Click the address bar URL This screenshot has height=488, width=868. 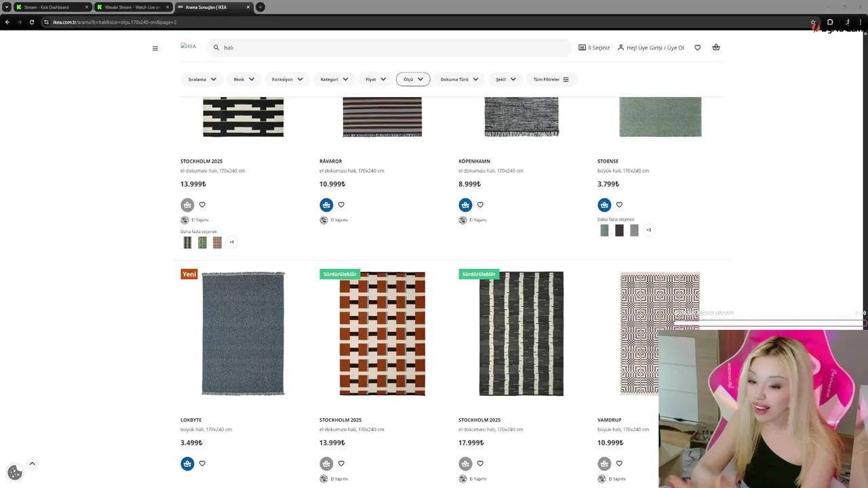(x=115, y=22)
